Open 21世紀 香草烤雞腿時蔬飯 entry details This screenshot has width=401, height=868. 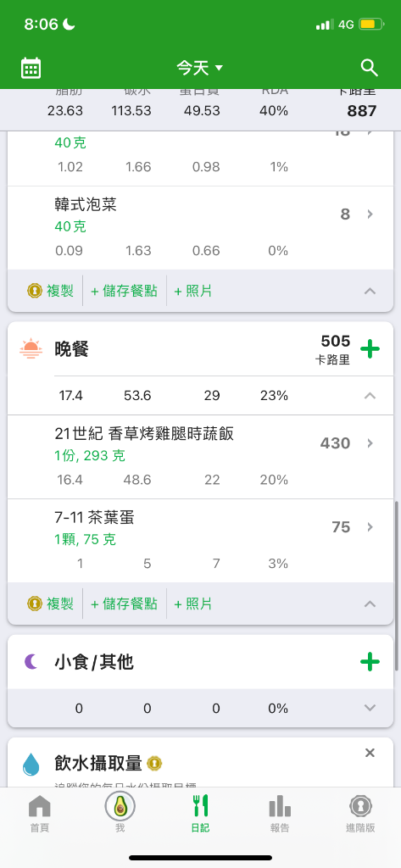(x=200, y=457)
